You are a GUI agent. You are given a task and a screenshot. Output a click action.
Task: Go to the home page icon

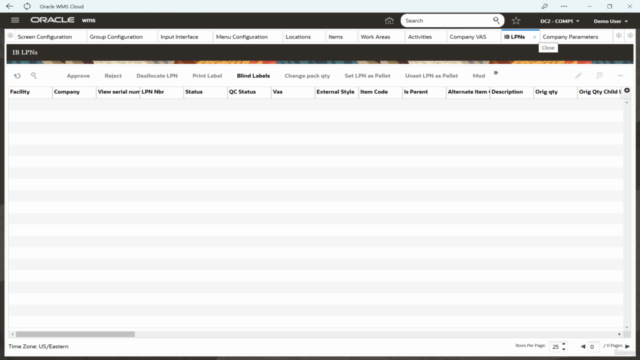389,20
